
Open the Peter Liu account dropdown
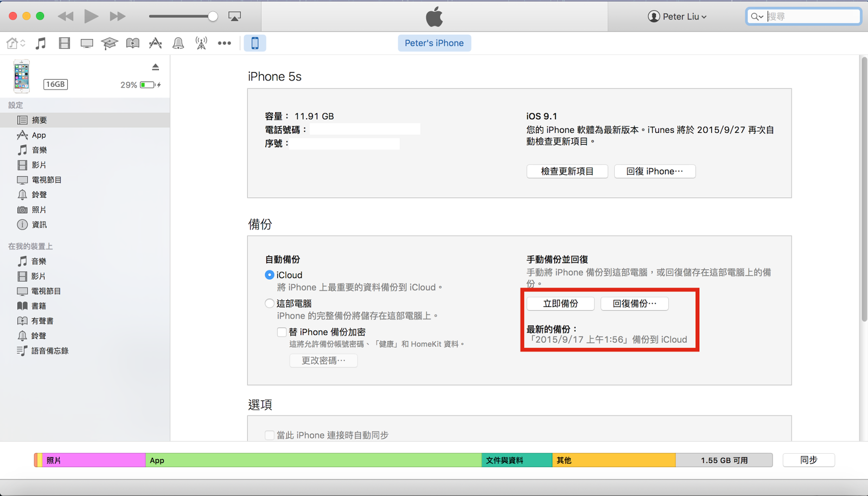click(677, 16)
